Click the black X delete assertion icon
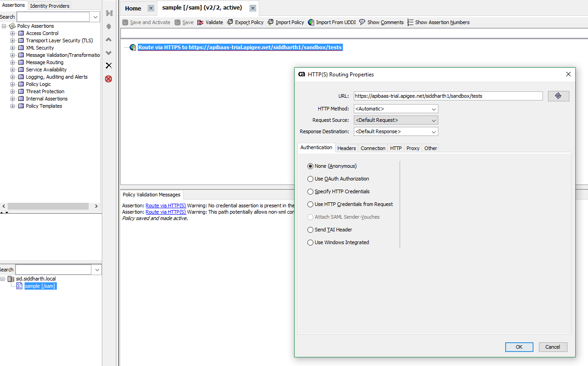The width and height of the screenshot is (588, 366). coord(109,65)
